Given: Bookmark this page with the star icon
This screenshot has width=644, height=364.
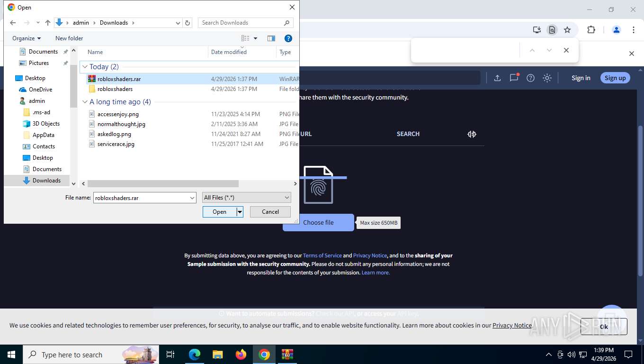Looking at the screenshot, I should 567,30.
